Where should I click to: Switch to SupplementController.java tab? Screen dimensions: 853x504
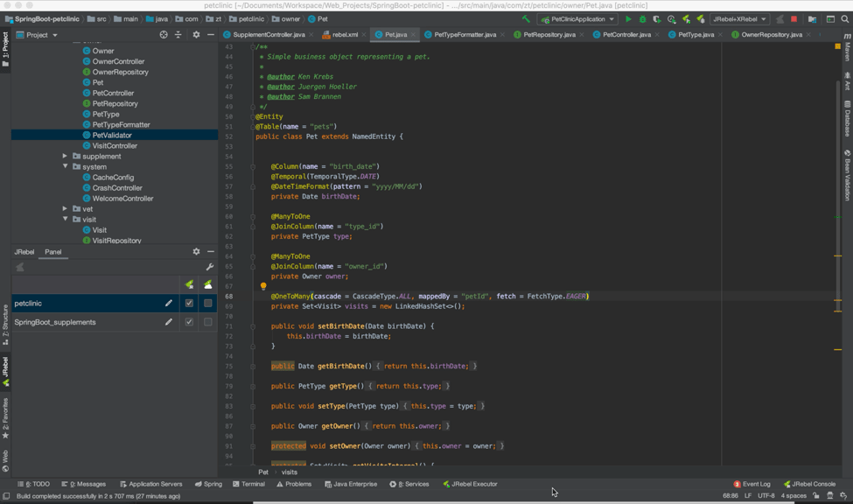(x=269, y=35)
